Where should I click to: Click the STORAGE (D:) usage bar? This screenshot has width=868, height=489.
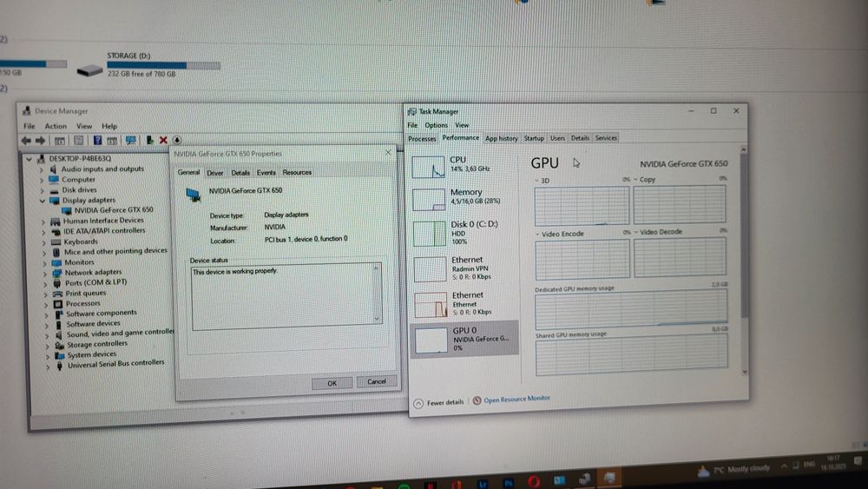[x=163, y=65]
